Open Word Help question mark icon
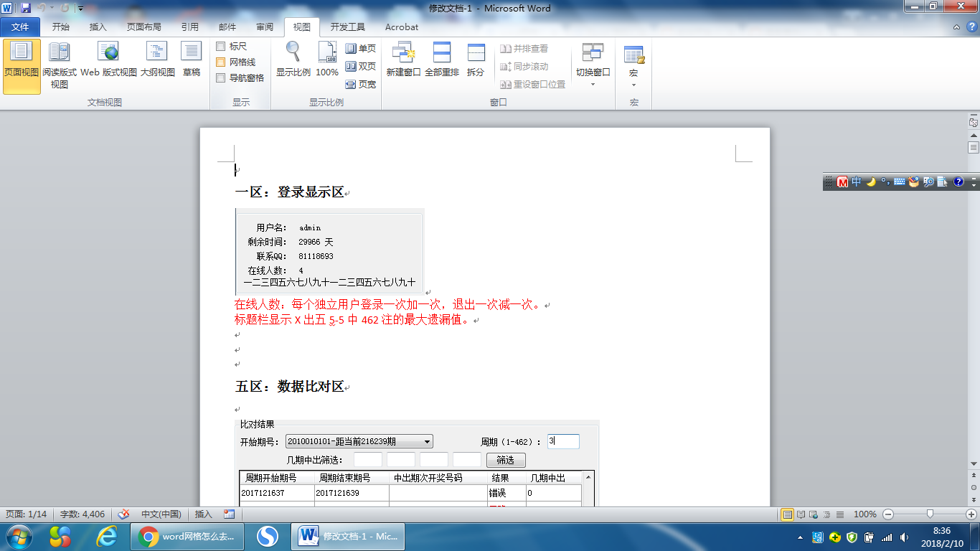Viewport: 980px width, 551px height. 974,27
